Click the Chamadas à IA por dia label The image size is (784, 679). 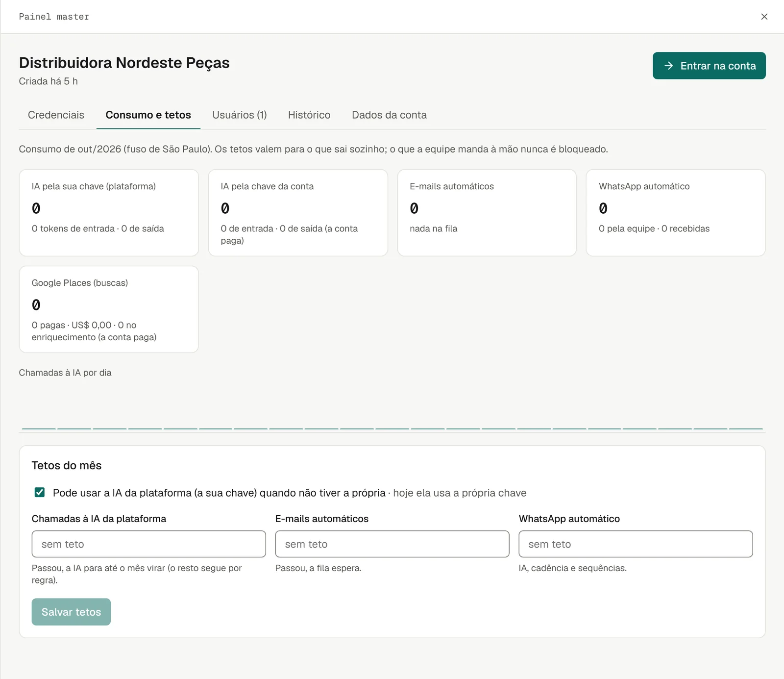coord(65,373)
